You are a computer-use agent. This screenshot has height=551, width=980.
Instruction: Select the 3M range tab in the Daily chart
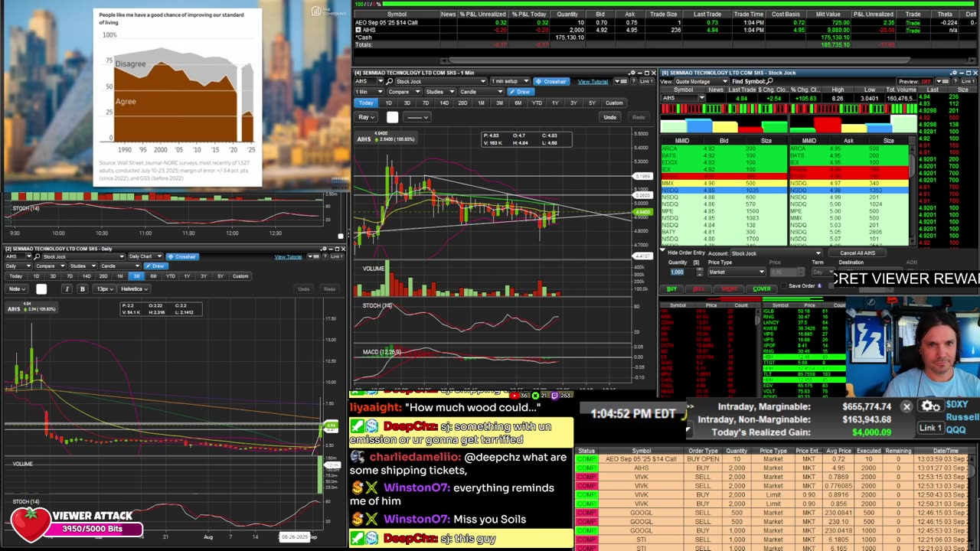click(x=136, y=275)
